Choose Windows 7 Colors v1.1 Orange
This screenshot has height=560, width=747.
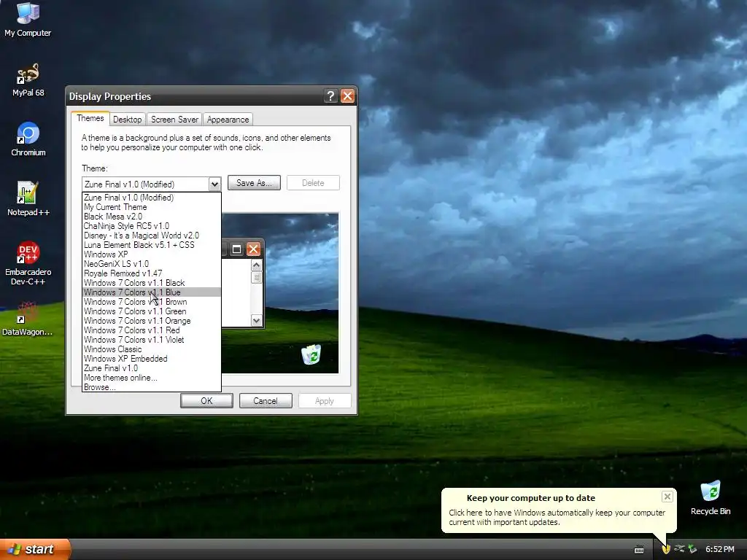(x=152, y=321)
